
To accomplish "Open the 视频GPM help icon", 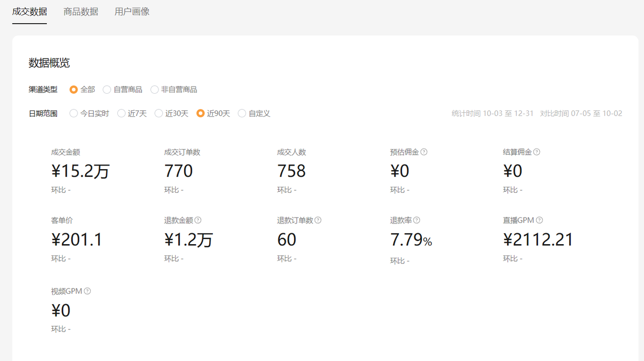I will 88,291.
